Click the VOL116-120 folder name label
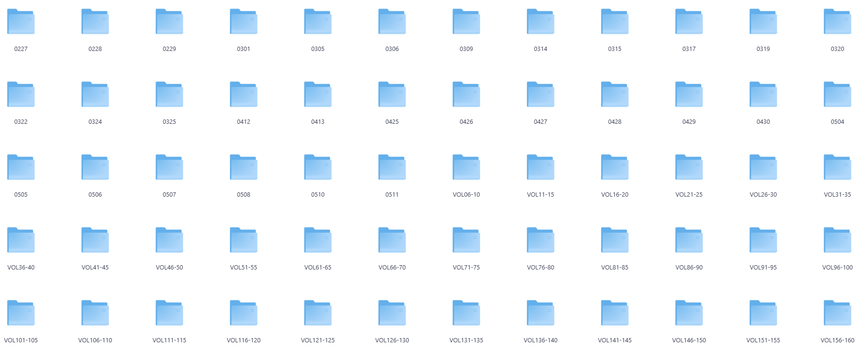Screen dimensions: 868x349 [x=244, y=340]
